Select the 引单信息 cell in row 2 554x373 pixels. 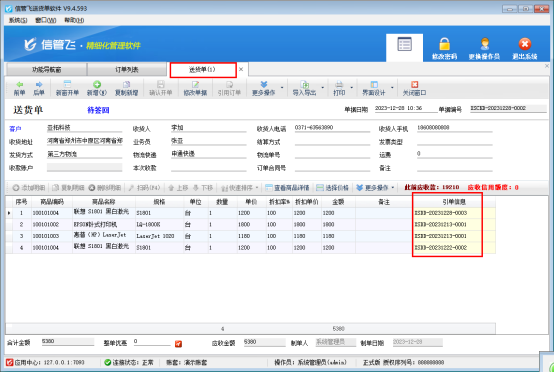point(448,225)
